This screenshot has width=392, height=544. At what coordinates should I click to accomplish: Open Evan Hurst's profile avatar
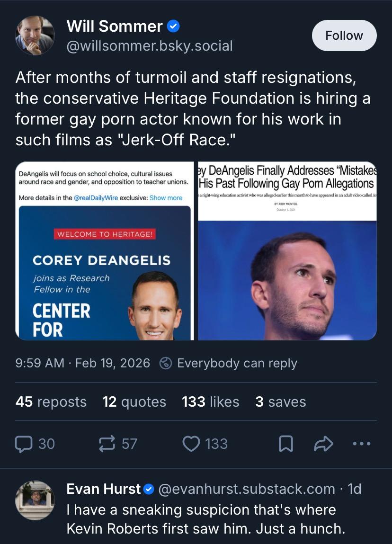click(x=35, y=500)
